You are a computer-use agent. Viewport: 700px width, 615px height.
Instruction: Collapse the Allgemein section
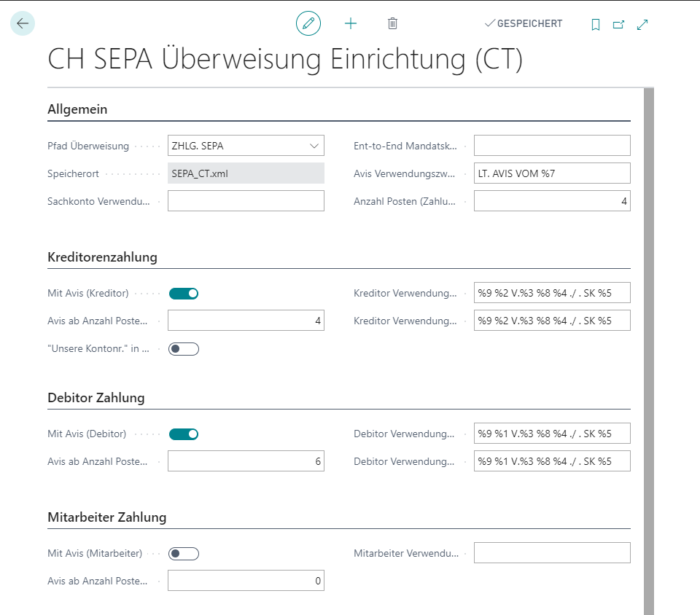(77, 109)
